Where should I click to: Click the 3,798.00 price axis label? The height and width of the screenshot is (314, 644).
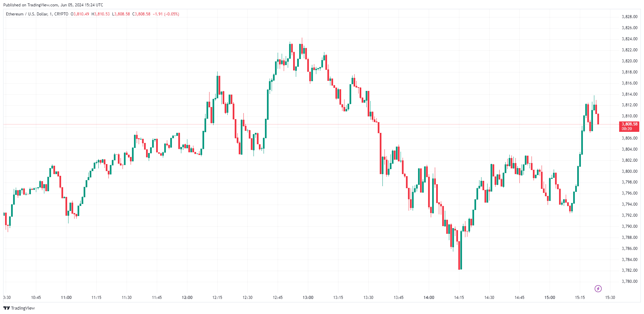pos(629,182)
